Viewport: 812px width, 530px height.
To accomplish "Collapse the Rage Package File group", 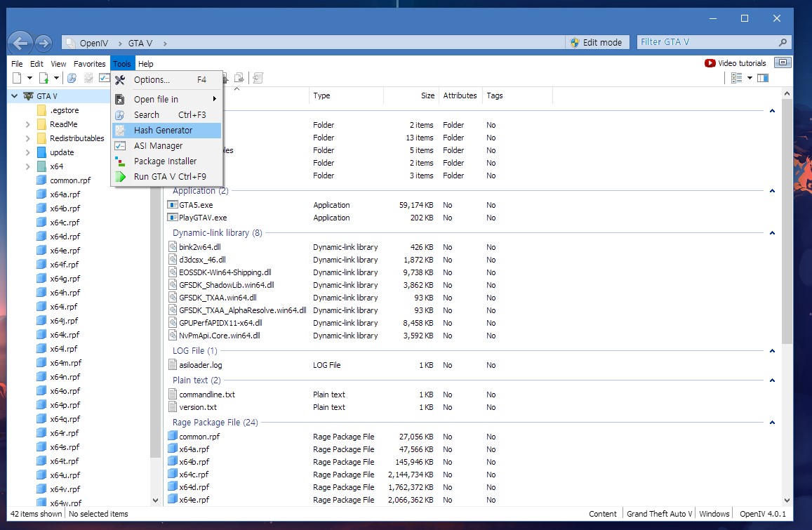I will point(772,423).
